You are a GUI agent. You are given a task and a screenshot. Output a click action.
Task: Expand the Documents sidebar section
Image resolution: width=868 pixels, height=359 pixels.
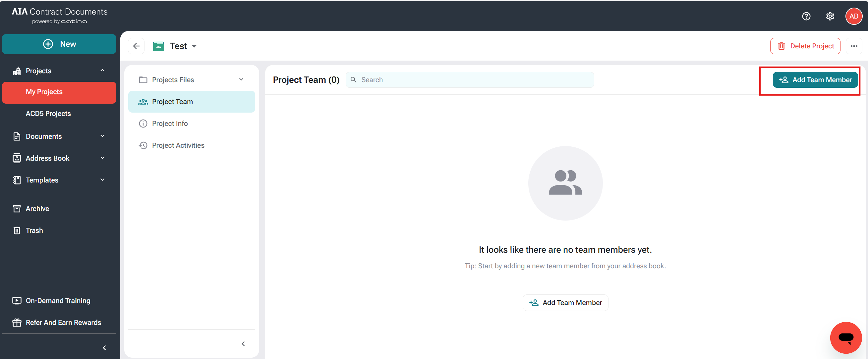pos(102,136)
